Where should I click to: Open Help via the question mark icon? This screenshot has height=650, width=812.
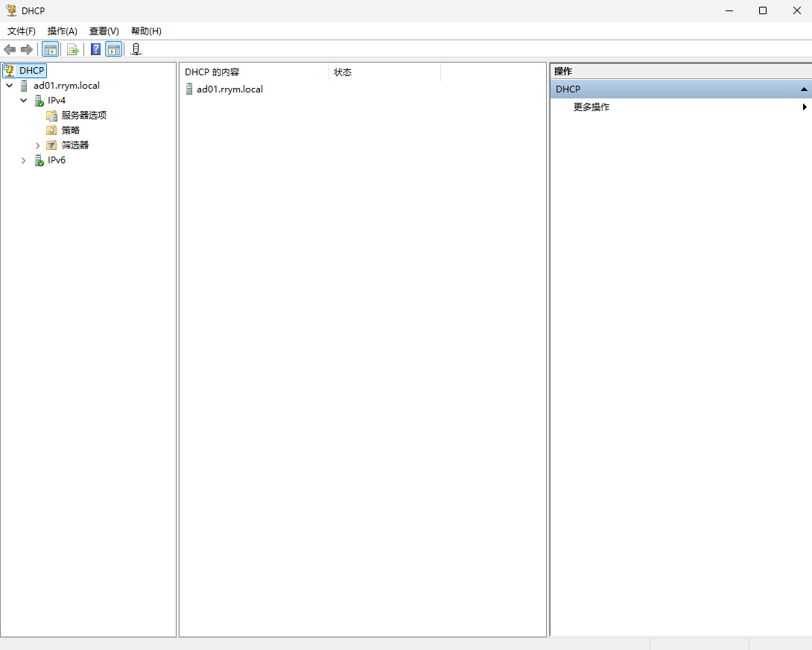point(95,49)
